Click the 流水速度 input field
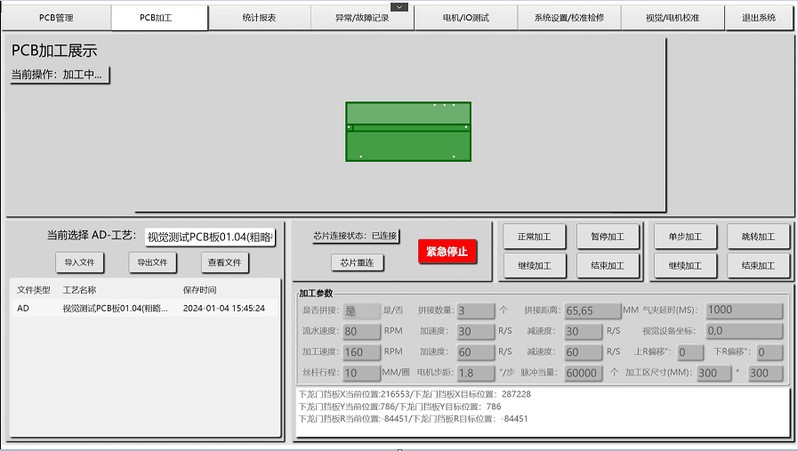The image size is (798, 451). pyautogui.click(x=360, y=331)
